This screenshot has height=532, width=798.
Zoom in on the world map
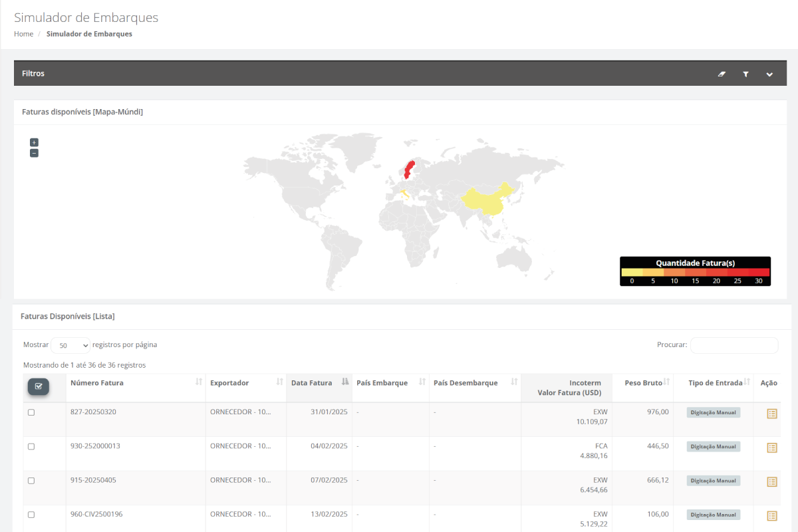coord(34,142)
